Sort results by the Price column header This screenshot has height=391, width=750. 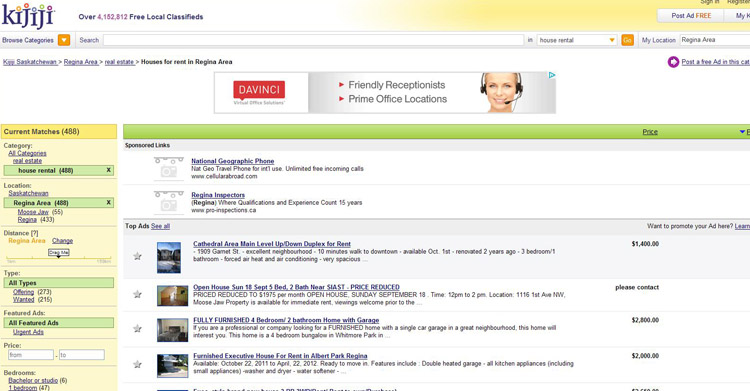click(x=650, y=132)
